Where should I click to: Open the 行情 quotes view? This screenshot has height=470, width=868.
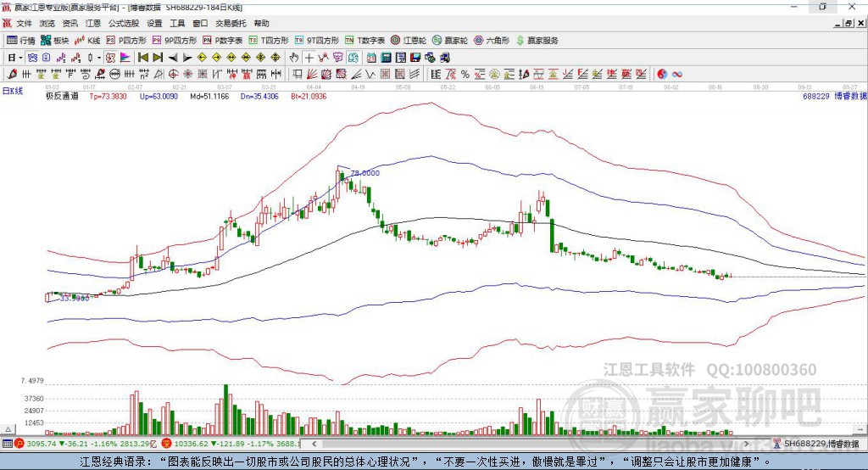pyautogui.click(x=21, y=41)
